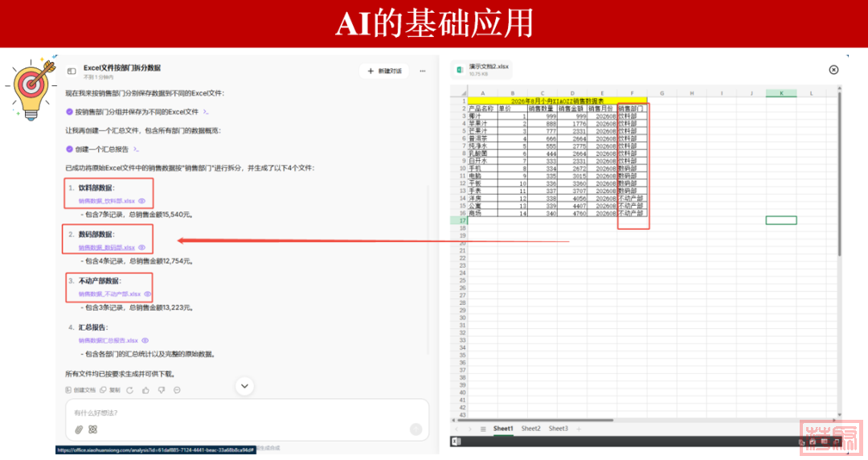
Task: Click the regenerate response icon
Action: click(x=130, y=390)
